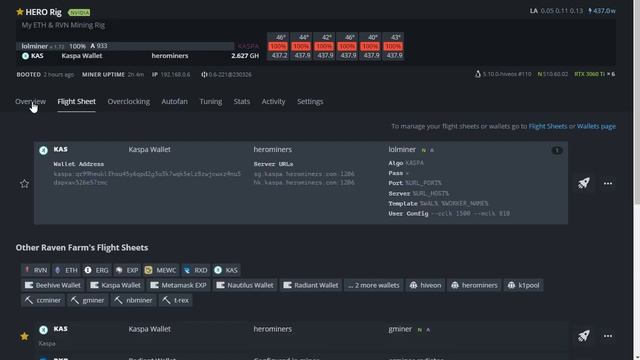Screen dimensions: 640x360
Task: Filter by Kaspa Wallet tag
Action: 116,285
